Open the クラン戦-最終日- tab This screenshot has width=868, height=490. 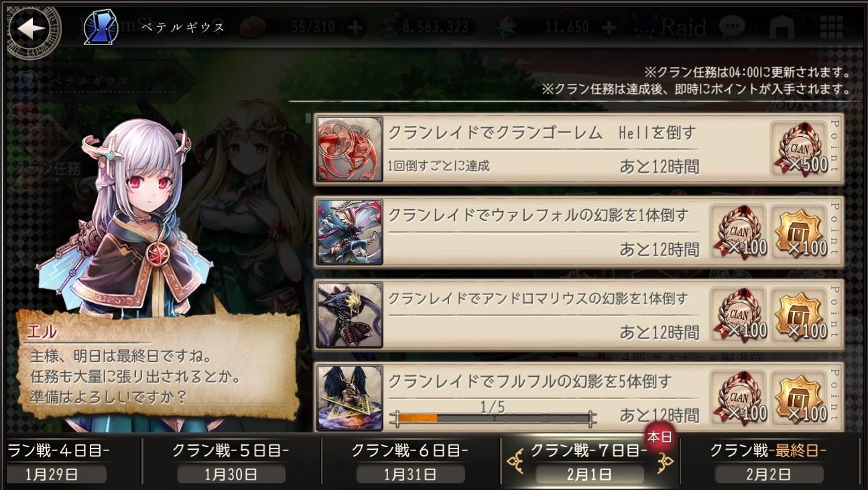(x=769, y=463)
